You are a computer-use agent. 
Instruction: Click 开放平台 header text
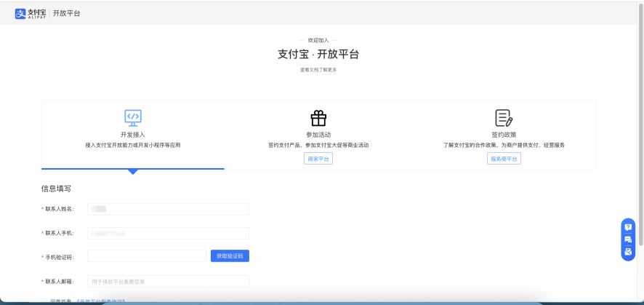67,14
